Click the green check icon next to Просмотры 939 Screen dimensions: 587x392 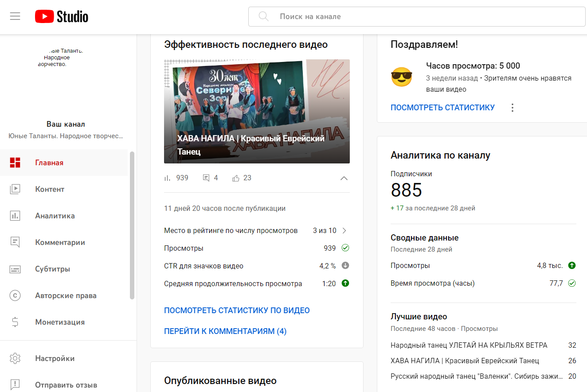345,248
